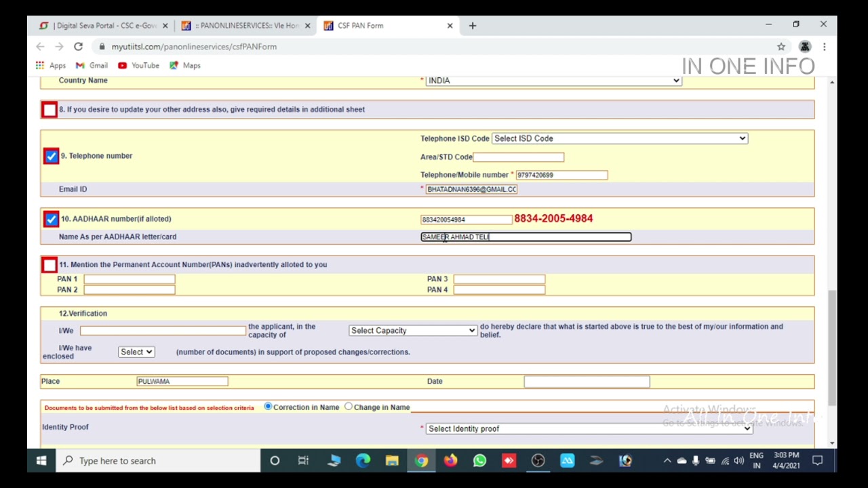Open File Explorer from the taskbar
Viewport: 868px width, 488px height.
[x=392, y=461]
